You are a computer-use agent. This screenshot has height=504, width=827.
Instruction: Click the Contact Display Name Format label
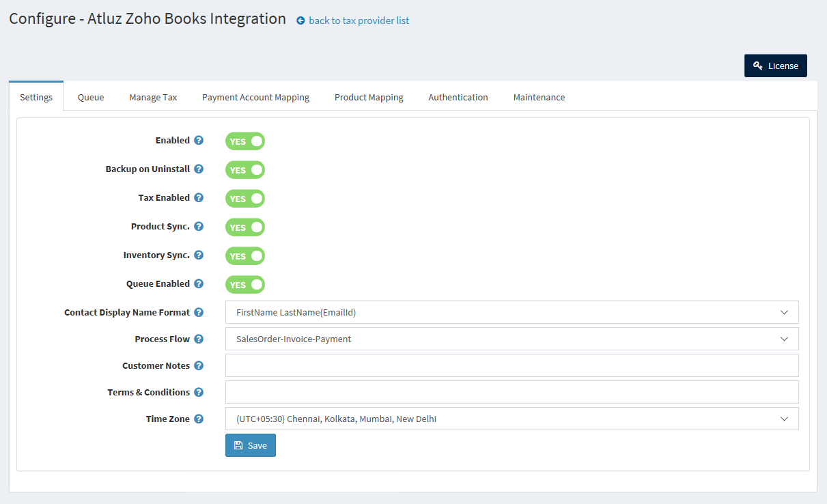[127, 312]
